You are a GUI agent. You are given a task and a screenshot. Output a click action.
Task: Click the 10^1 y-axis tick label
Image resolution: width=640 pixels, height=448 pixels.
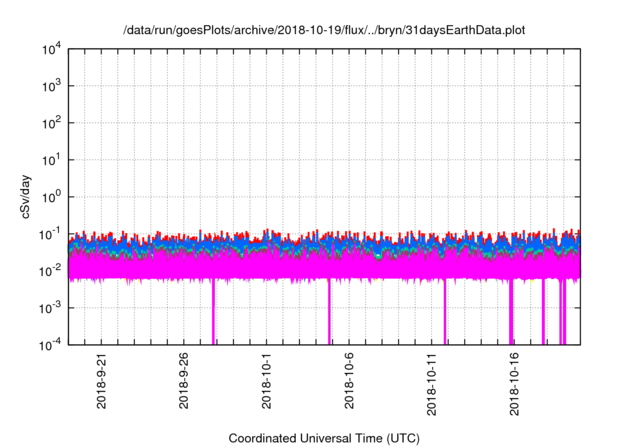tap(51, 160)
